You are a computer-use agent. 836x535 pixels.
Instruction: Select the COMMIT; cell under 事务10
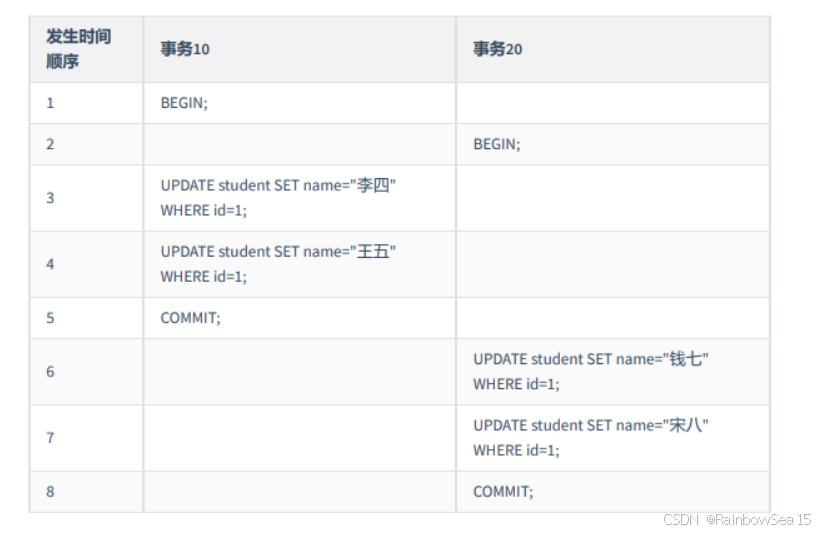(190, 318)
